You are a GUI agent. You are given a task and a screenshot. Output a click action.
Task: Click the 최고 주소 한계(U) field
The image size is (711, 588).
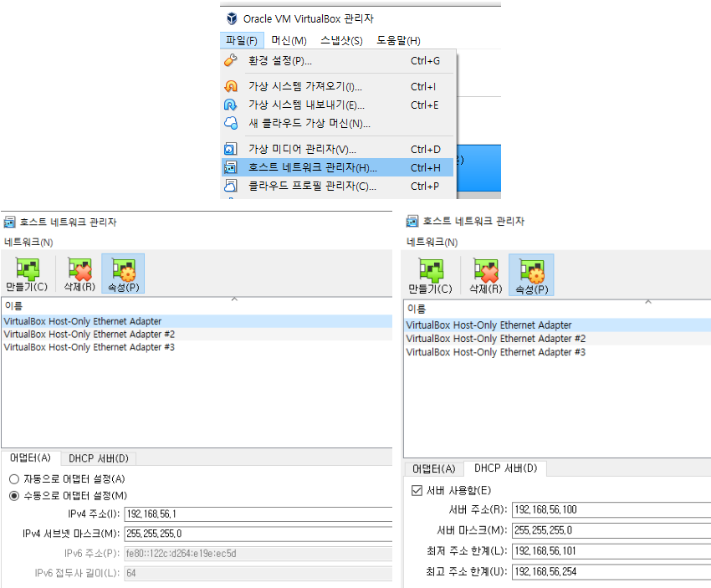pos(611,571)
